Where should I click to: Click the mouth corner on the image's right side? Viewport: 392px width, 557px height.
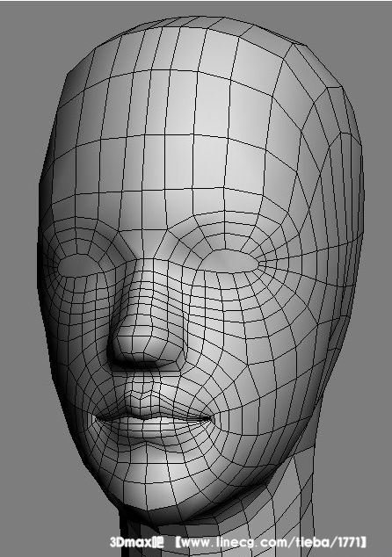point(210,419)
